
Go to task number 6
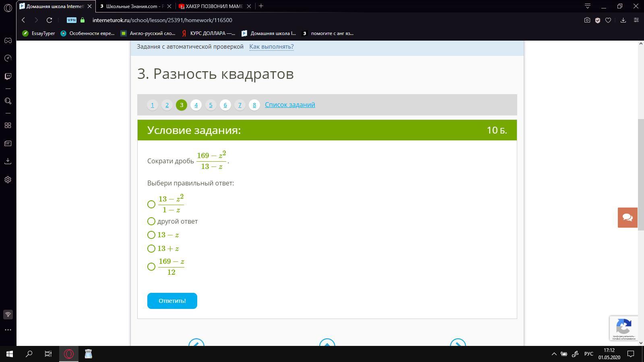pos(225,105)
